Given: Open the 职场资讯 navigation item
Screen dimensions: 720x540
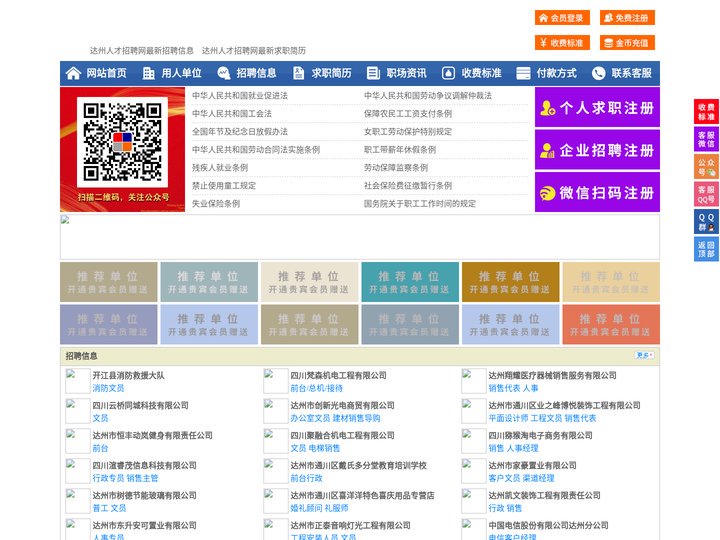Looking at the screenshot, I should pyautogui.click(x=406, y=73).
